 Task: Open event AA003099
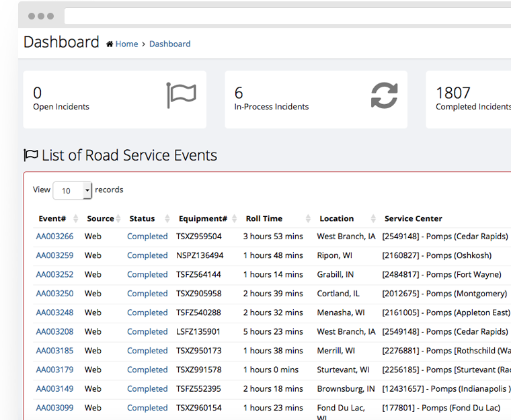(x=54, y=408)
